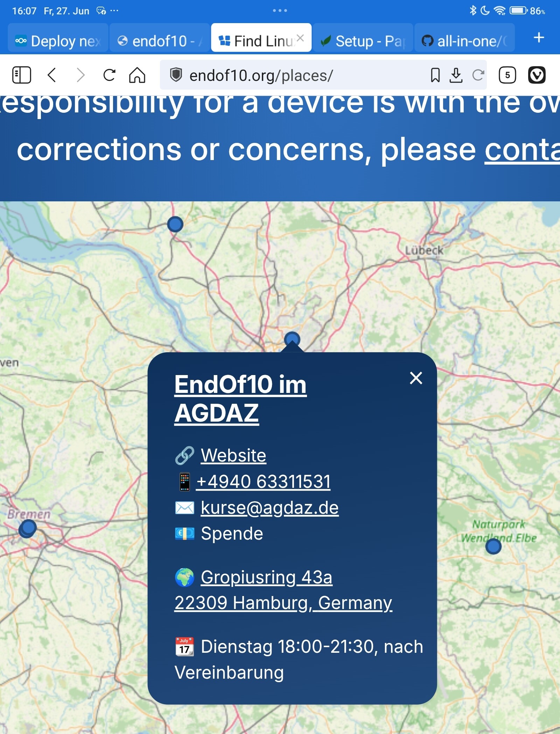Click the endof10.org/places address field
The height and width of the screenshot is (734, 560).
294,75
